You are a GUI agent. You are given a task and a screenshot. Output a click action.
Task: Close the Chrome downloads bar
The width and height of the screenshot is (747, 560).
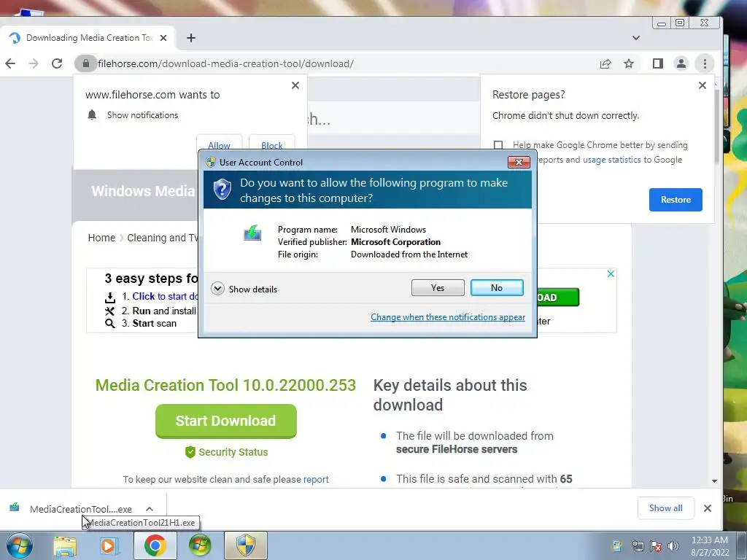[x=708, y=508]
